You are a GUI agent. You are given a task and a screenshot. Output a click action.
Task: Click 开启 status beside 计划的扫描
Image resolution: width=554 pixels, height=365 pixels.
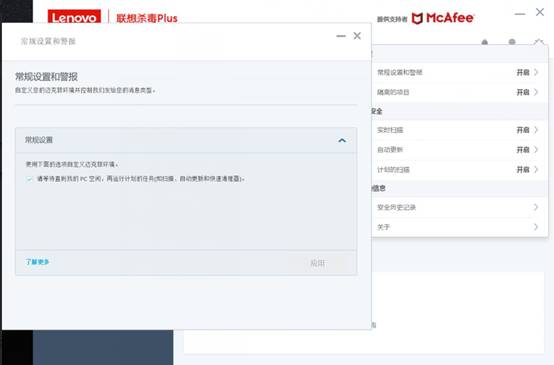pyautogui.click(x=523, y=170)
